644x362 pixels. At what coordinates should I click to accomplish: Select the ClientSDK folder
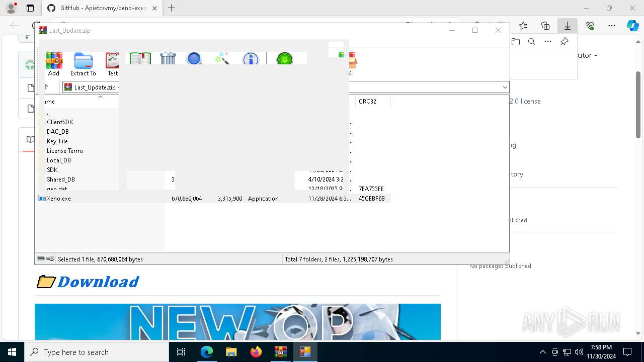coord(60,122)
